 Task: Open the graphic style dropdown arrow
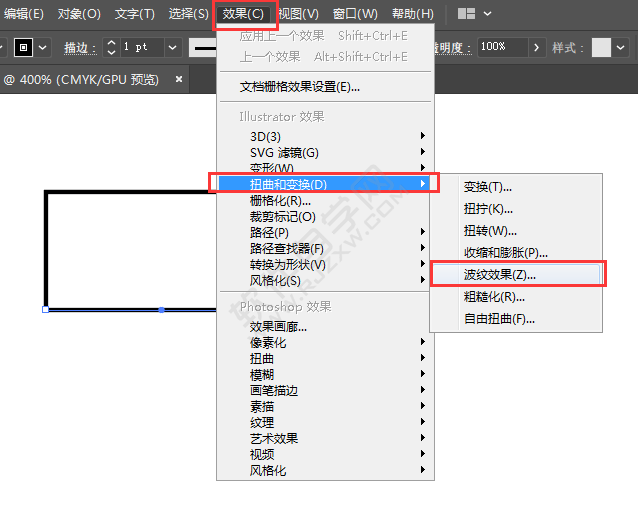tap(620, 48)
